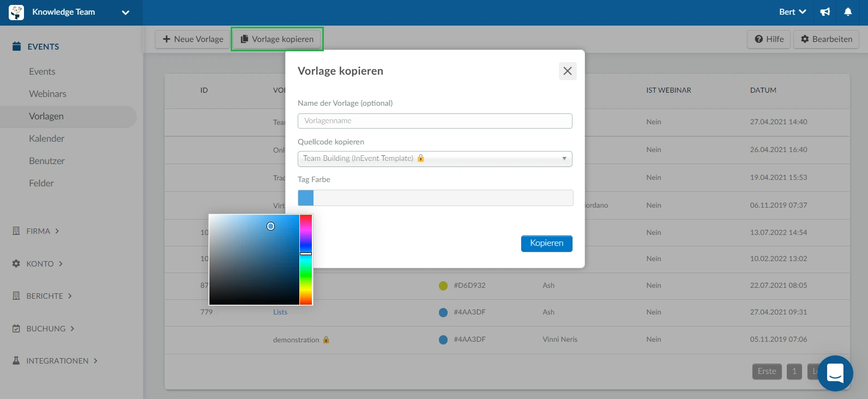This screenshot has height=399, width=868.
Task: Click the Kopieren button
Action: [547, 243]
